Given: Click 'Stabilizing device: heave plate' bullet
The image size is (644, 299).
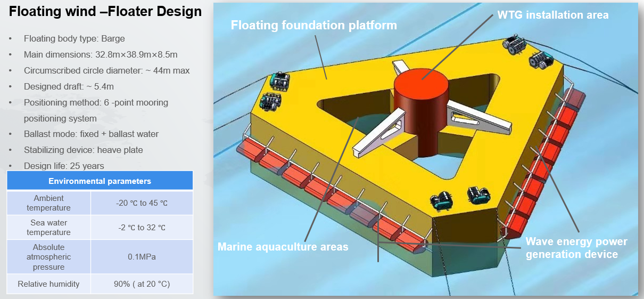Looking at the screenshot, I should [84, 150].
